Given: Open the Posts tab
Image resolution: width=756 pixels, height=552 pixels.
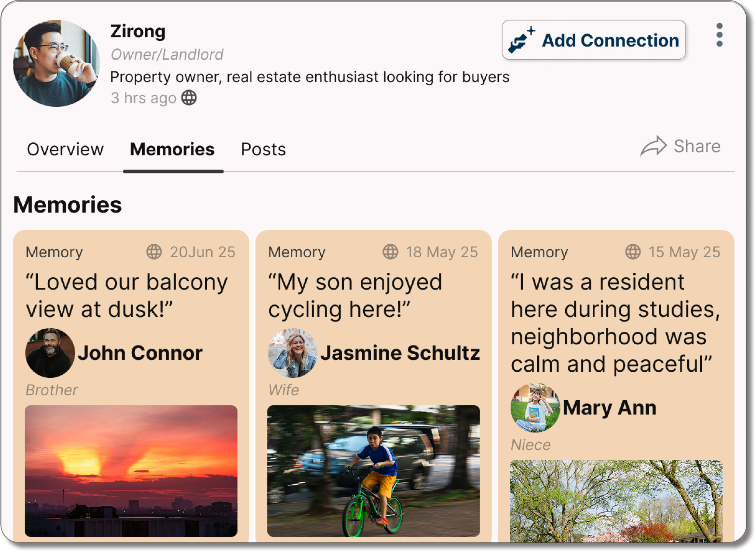Looking at the screenshot, I should 263,149.
